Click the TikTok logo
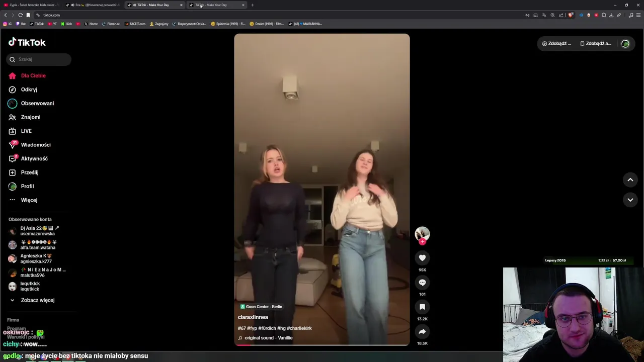644x362 pixels. [x=27, y=42]
